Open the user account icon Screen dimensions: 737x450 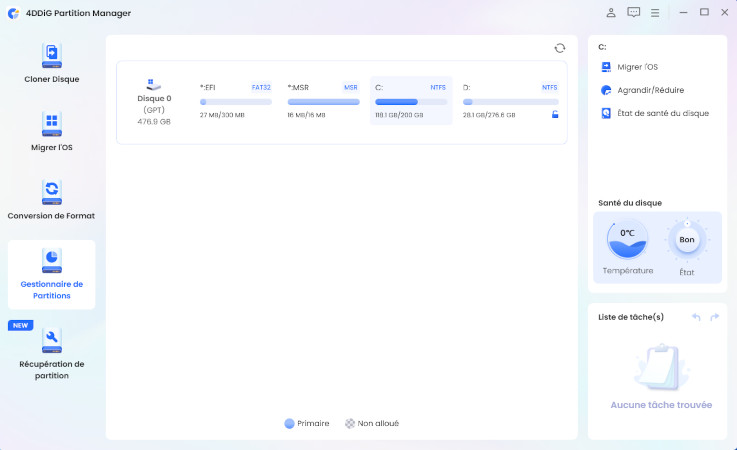(611, 13)
